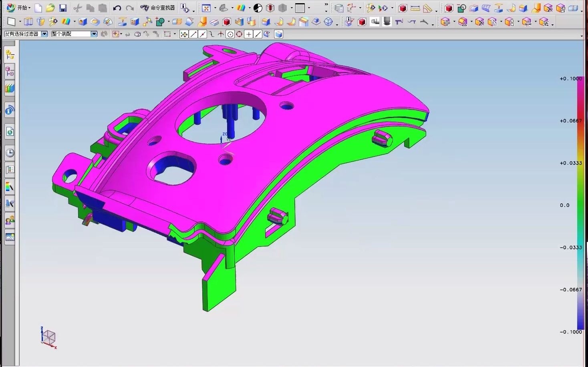
Task: Click the Copy Face icon
Action: pos(492,22)
